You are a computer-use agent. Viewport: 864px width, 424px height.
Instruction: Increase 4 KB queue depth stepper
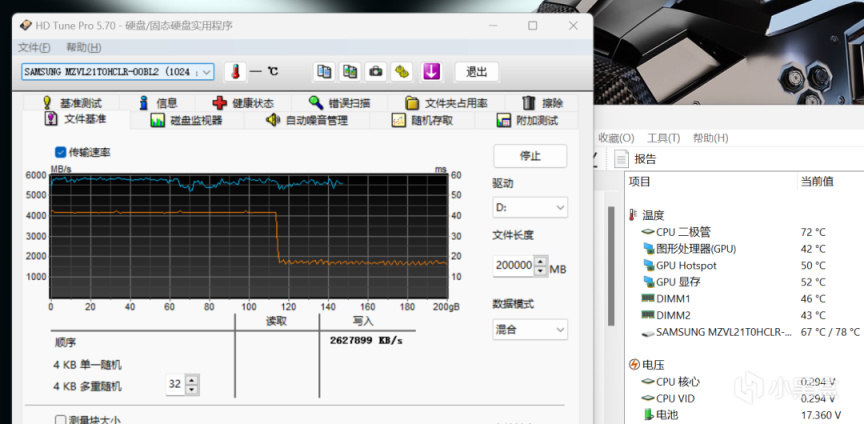pos(191,380)
